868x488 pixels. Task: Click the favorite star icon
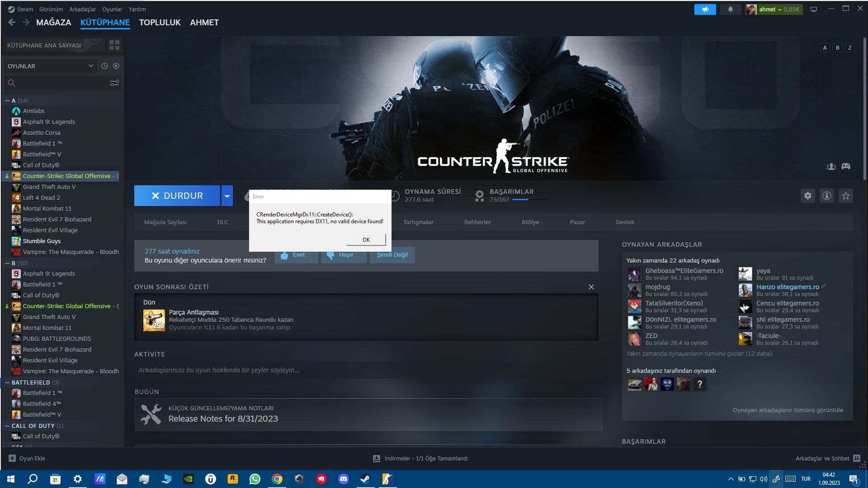pos(846,196)
